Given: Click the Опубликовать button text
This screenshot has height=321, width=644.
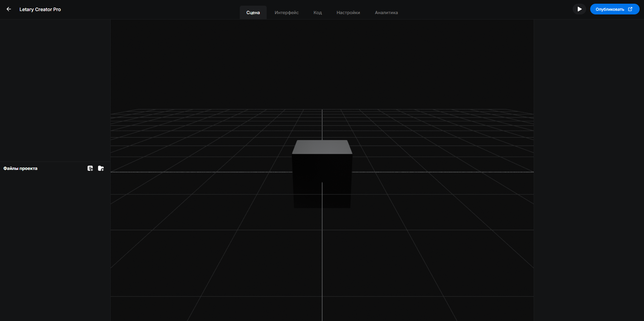Looking at the screenshot, I should point(609,9).
